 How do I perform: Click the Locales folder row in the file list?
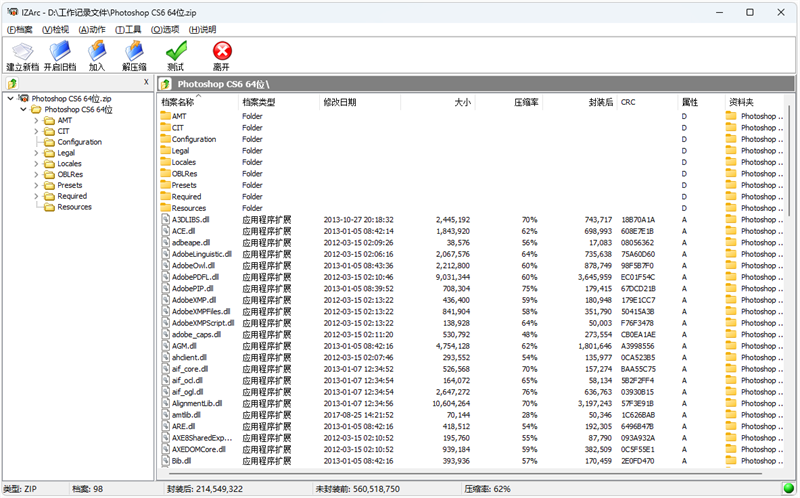point(471,162)
